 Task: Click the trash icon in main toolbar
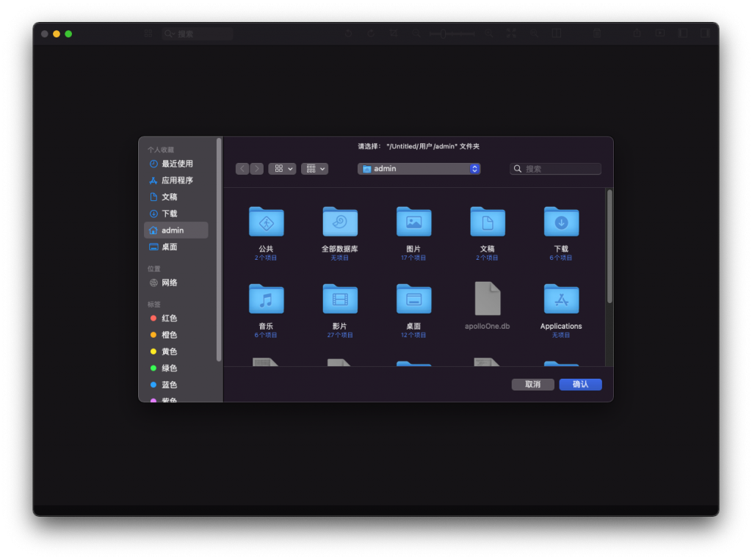[597, 34]
